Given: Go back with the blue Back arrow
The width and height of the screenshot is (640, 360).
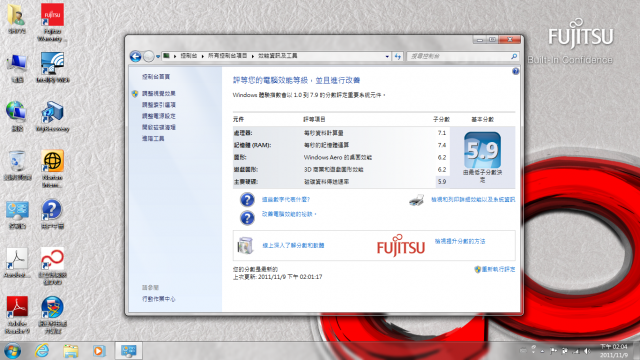Looking at the screenshot, I should tap(136, 56).
